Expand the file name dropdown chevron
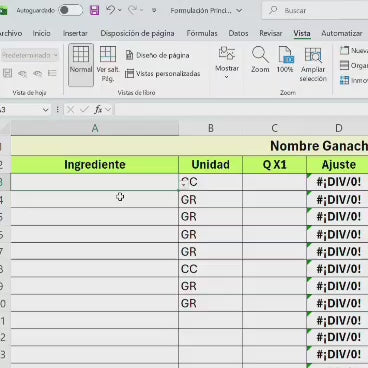 click(239, 11)
